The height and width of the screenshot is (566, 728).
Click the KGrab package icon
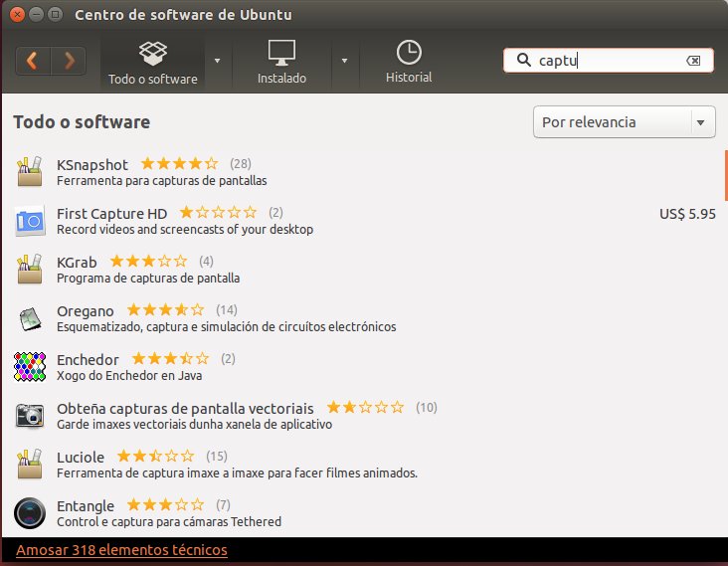pos(30,269)
